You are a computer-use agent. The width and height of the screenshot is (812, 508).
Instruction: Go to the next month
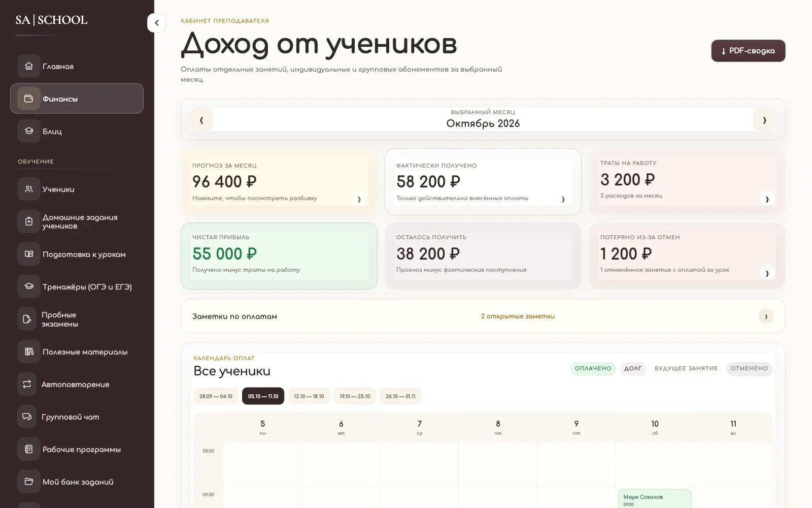(764, 120)
